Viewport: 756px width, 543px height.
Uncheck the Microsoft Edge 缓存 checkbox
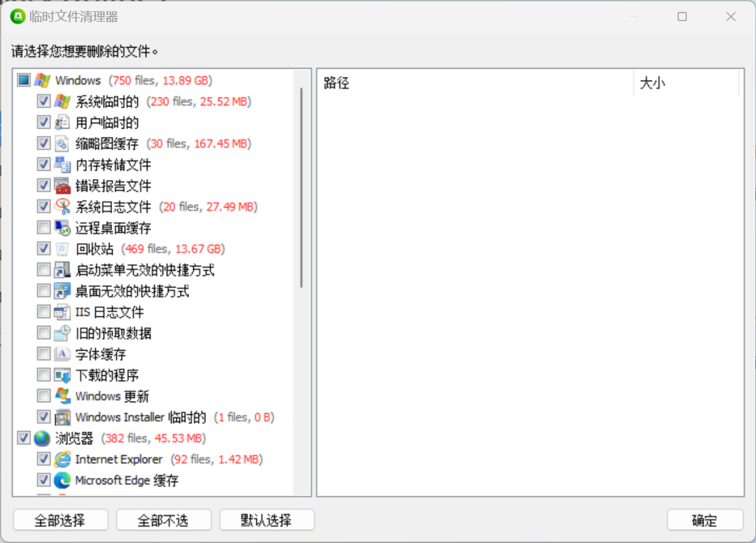[x=43, y=480]
